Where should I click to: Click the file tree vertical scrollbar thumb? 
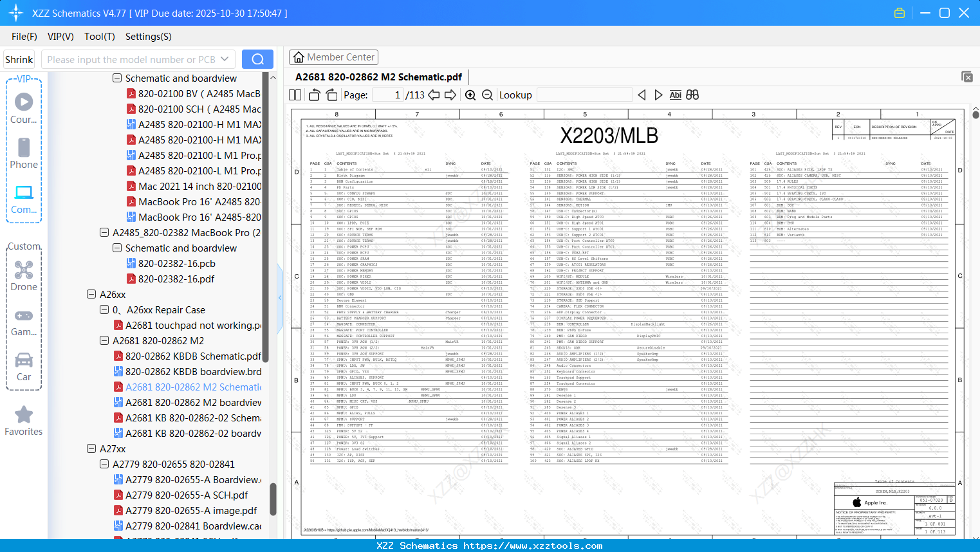coord(273,499)
